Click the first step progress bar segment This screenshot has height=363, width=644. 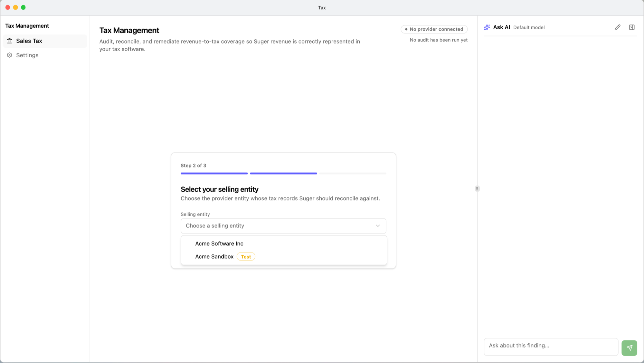pos(214,173)
